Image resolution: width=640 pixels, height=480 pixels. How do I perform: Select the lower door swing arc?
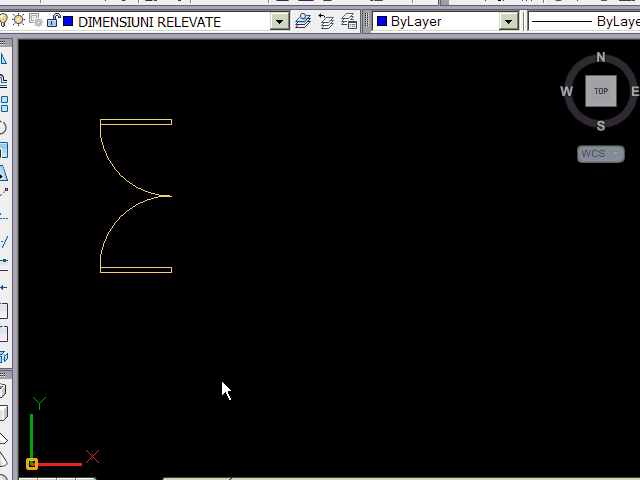coord(119,218)
